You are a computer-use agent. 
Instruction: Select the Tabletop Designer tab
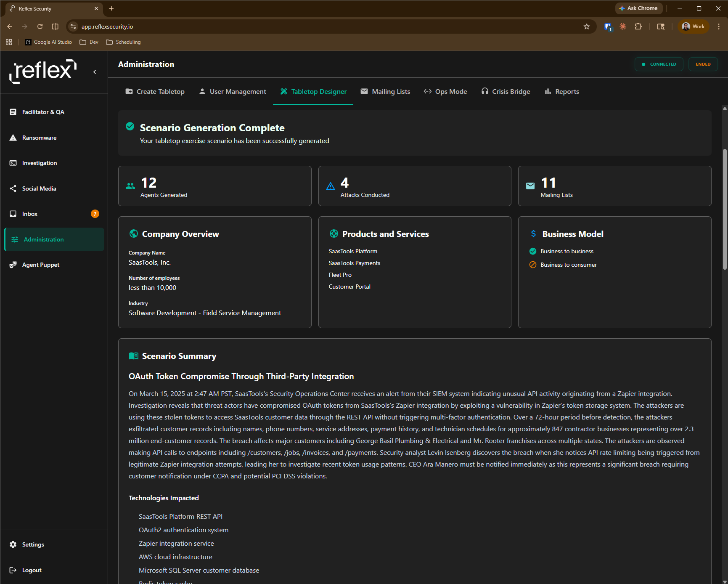pyautogui.click(x=313, y=91)
